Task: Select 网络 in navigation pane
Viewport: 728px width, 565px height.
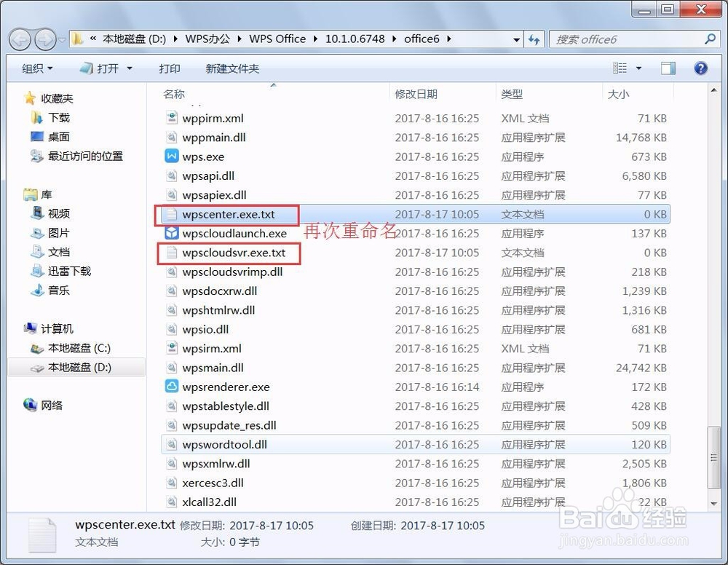Action: tap(44, 406)
